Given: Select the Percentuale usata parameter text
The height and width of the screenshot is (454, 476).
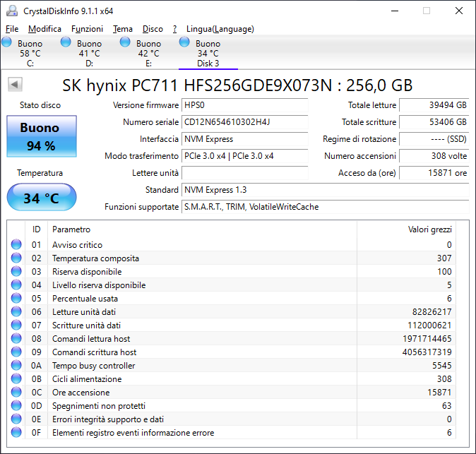Looking at the screenshot, I should [85, 299].
